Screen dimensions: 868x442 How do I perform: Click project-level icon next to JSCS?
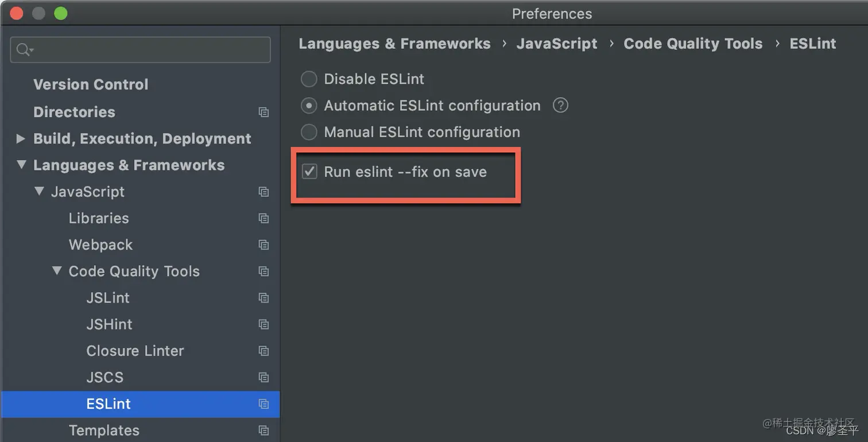tap(263, 378)
